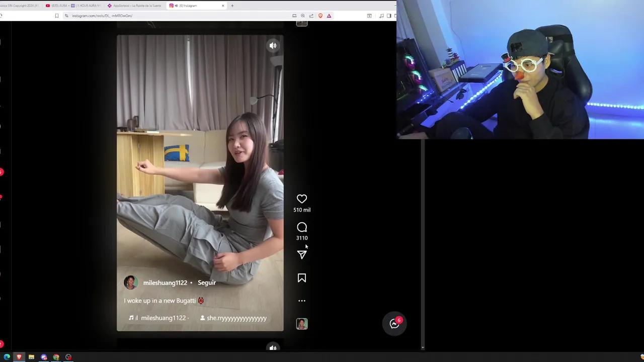Close the Instagram tab
Viewport: 644px width, 362px height.
pyautogui.click(x=223, y=6)
